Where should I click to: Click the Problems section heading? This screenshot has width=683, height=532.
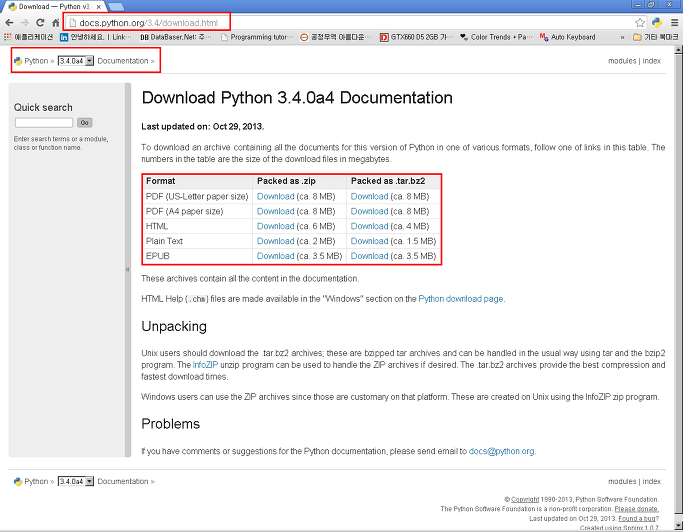(x=170, y=424)
